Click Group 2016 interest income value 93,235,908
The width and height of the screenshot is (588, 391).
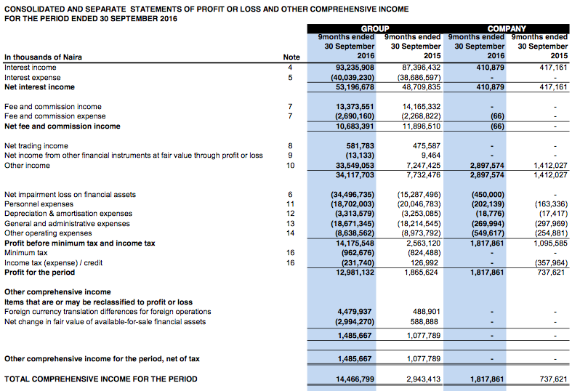tap(355, 68)
